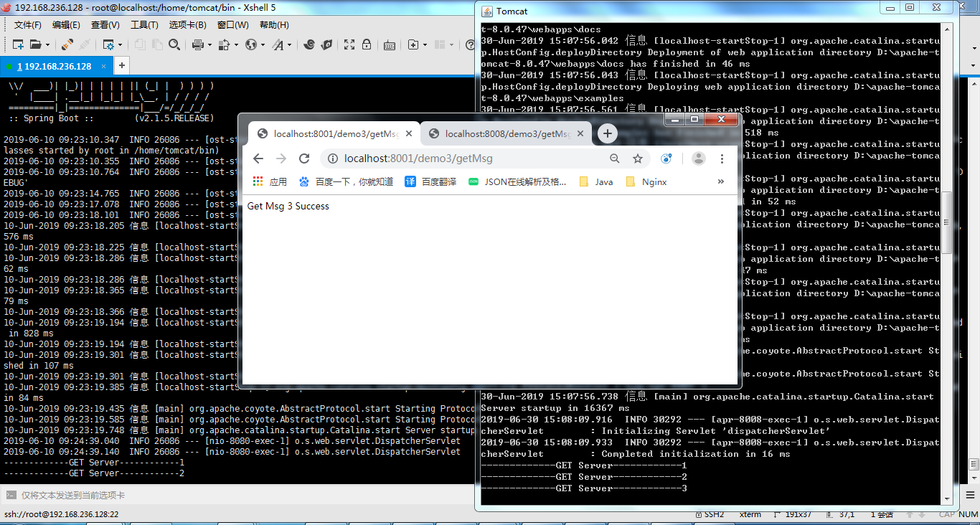Expand the Xshell globe encoding dropdown arrow
980x525 pixels.
pyautogui.click(x=263, y=44)
